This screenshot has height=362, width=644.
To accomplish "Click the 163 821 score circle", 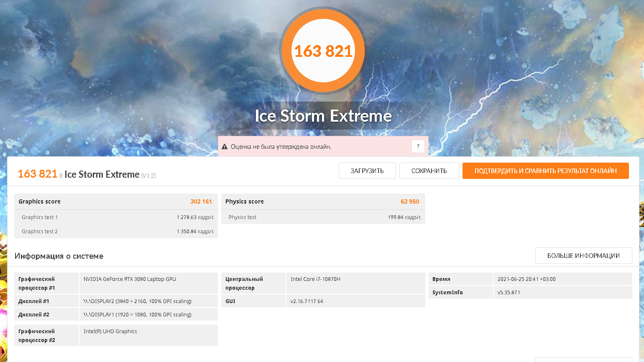I will [323, 51].
